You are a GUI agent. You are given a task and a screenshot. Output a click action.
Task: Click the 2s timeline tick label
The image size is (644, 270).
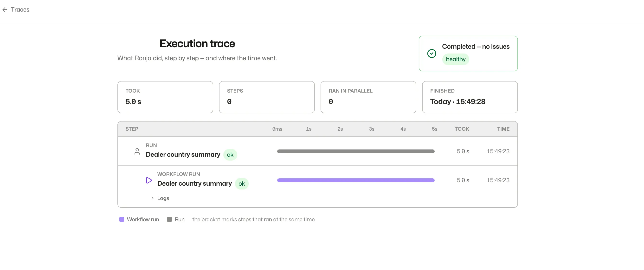point(340,129)
